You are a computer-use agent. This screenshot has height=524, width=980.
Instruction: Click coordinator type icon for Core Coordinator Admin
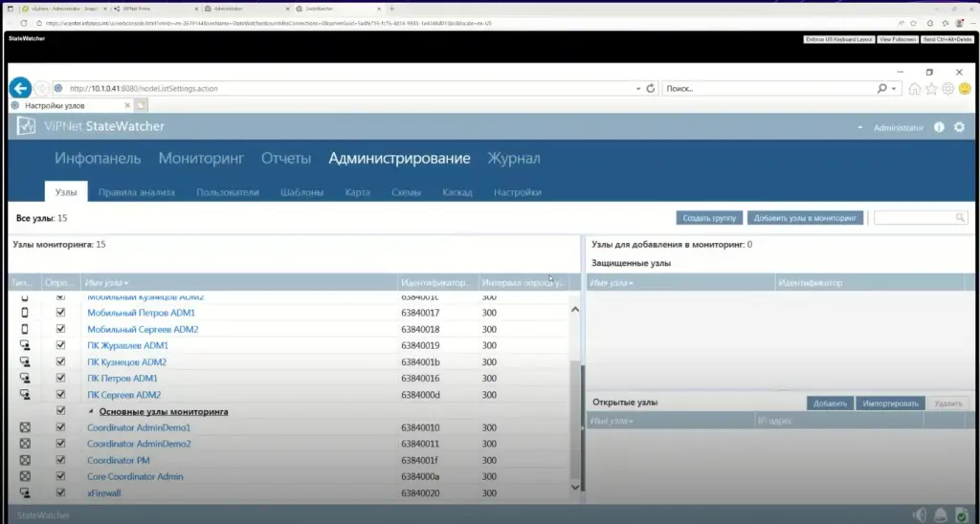click(x=25, y=476)
